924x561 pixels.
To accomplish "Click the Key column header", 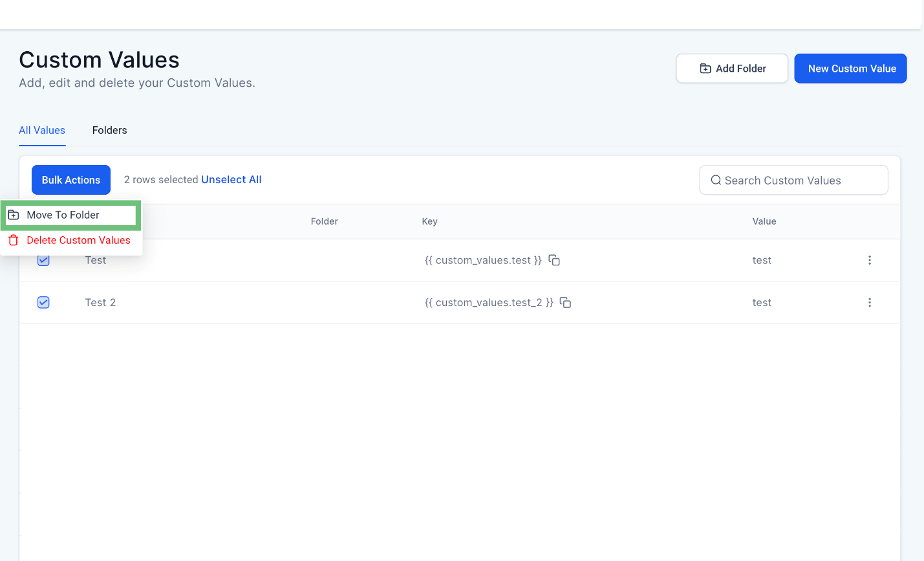I will coord(429,221).
